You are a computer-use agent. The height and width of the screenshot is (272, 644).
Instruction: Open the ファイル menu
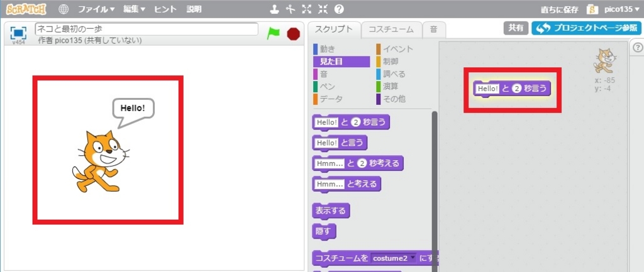[96, 9]
